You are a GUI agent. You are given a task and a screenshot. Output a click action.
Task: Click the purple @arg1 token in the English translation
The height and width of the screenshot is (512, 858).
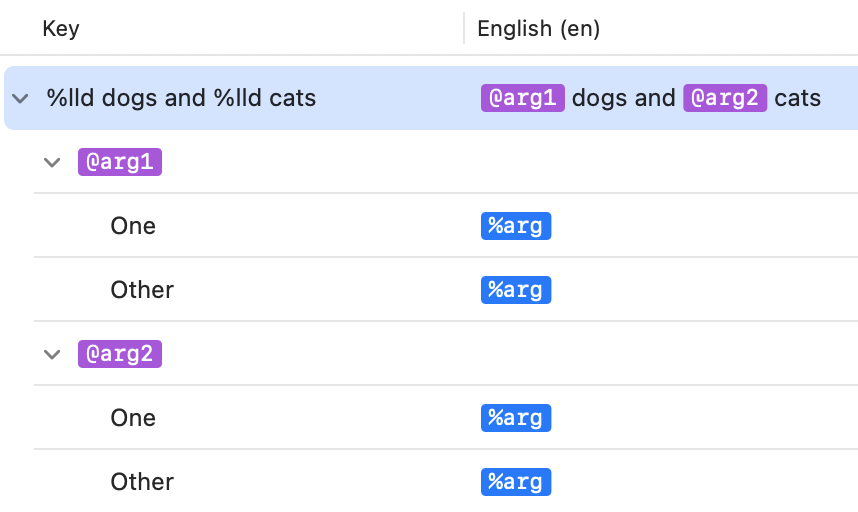(523, 98)
